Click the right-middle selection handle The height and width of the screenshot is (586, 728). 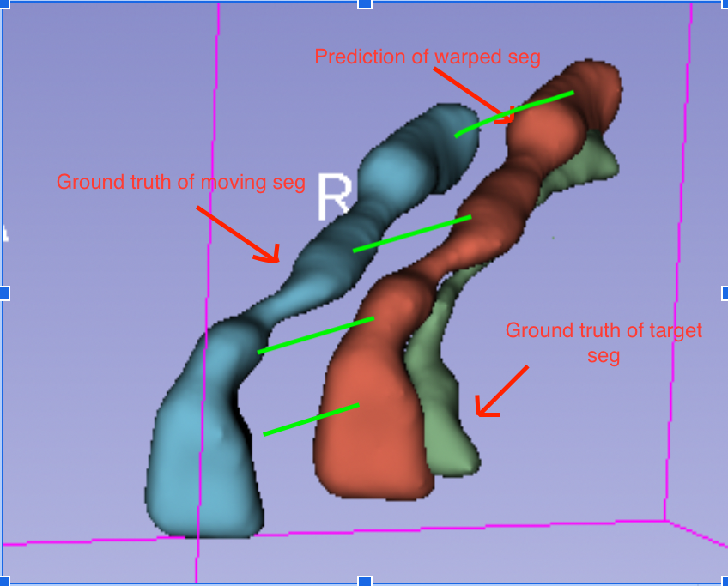(725, 293)
